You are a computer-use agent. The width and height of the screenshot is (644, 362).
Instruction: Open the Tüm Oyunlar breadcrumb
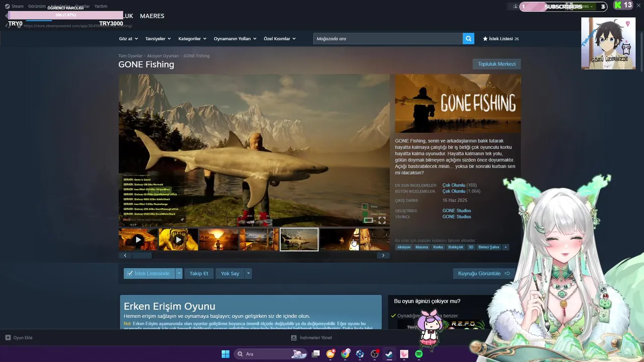click(x=130, y=56)
